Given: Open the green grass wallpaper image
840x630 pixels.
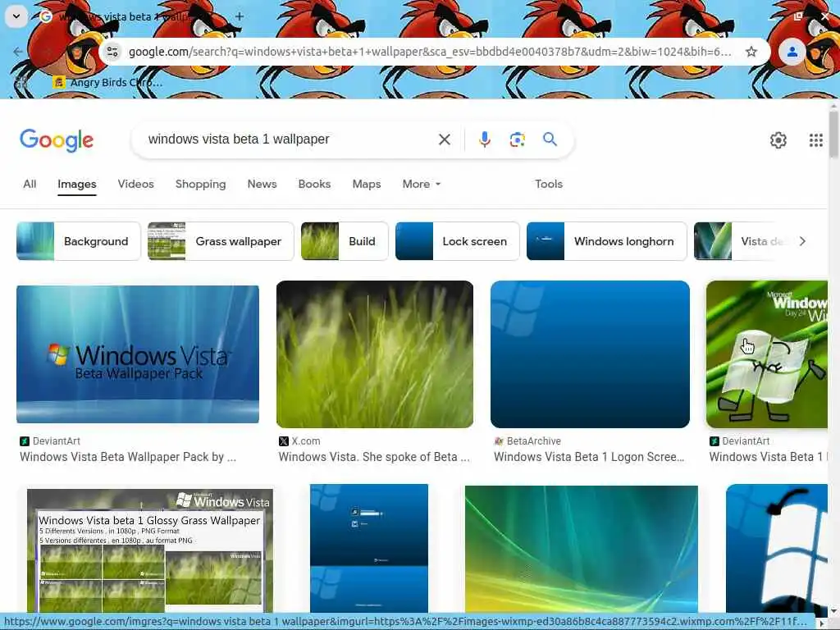Looking at the screenshot, I should (x=374, y=354).
